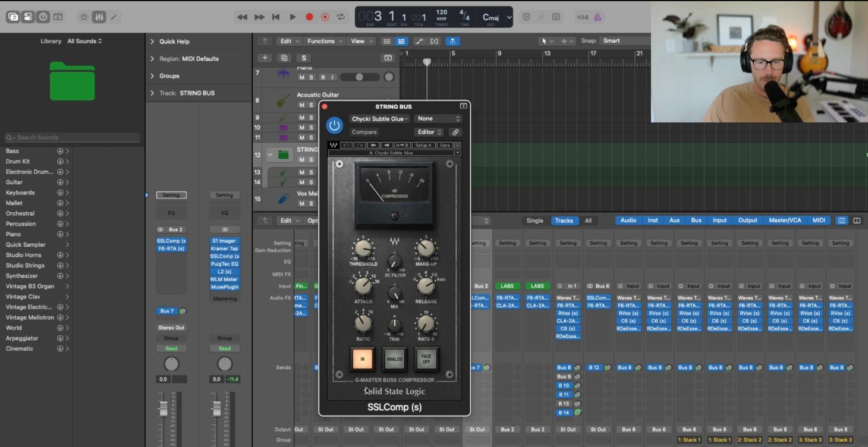
Task: Click the plugin link chain icon
Action: 455,132
